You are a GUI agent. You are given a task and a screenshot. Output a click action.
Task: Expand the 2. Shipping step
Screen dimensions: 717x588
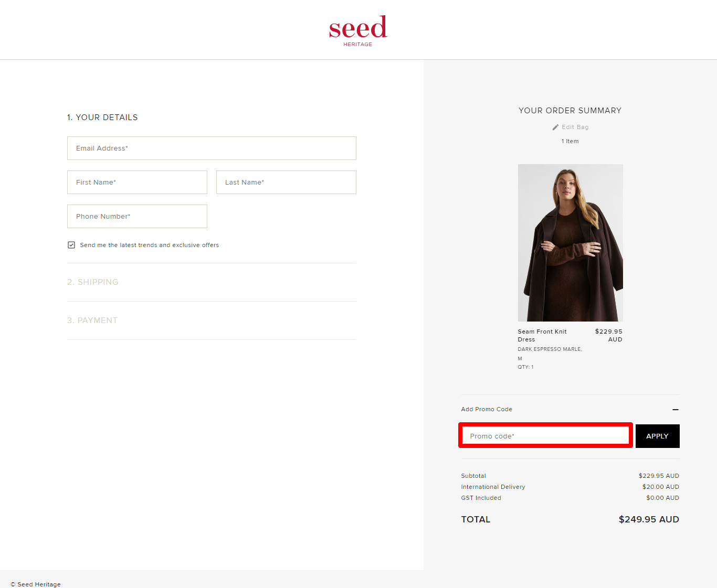[x=93, y=282]
